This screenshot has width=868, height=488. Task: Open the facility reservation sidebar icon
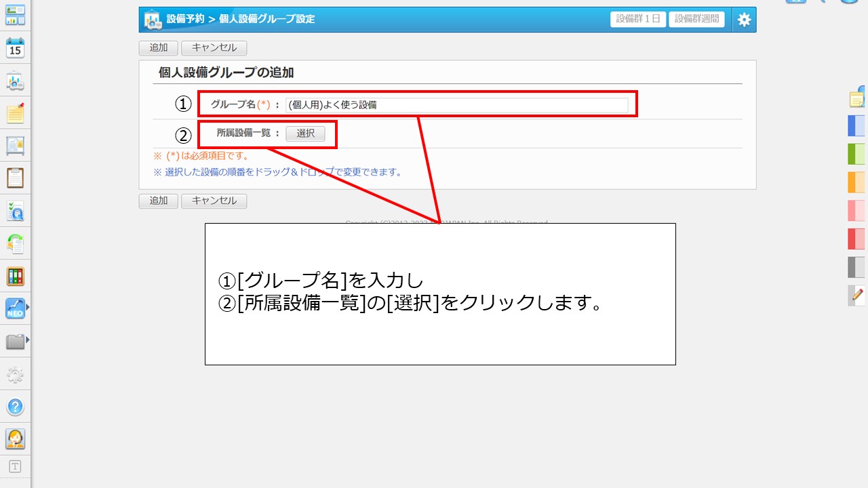click(x=15, y=81)
